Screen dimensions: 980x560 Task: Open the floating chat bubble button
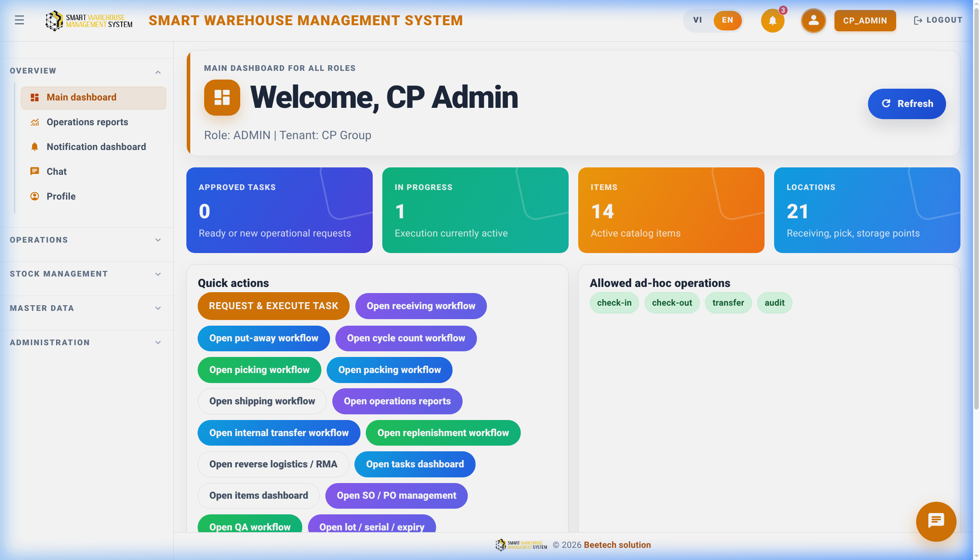coord(936,521)
